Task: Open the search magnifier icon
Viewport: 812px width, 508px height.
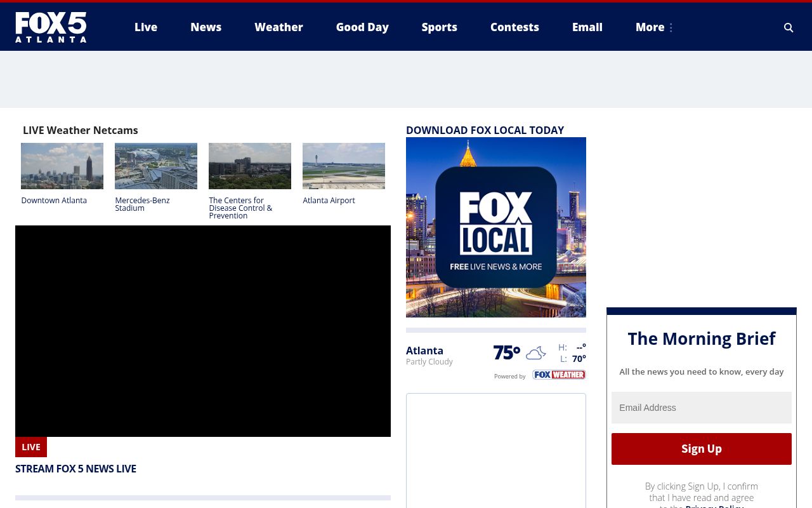Action: [x=789, y=27]
